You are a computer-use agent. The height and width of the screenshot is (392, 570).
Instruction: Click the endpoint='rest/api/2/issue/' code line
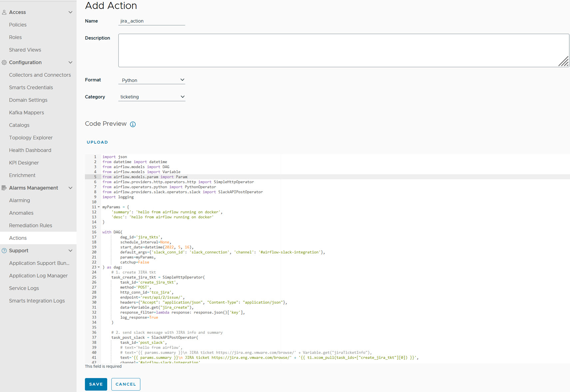(x=152, y=297)
